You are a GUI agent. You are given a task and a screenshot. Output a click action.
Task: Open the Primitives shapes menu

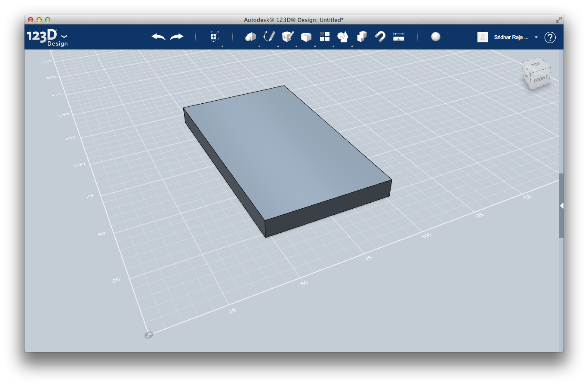250,37
